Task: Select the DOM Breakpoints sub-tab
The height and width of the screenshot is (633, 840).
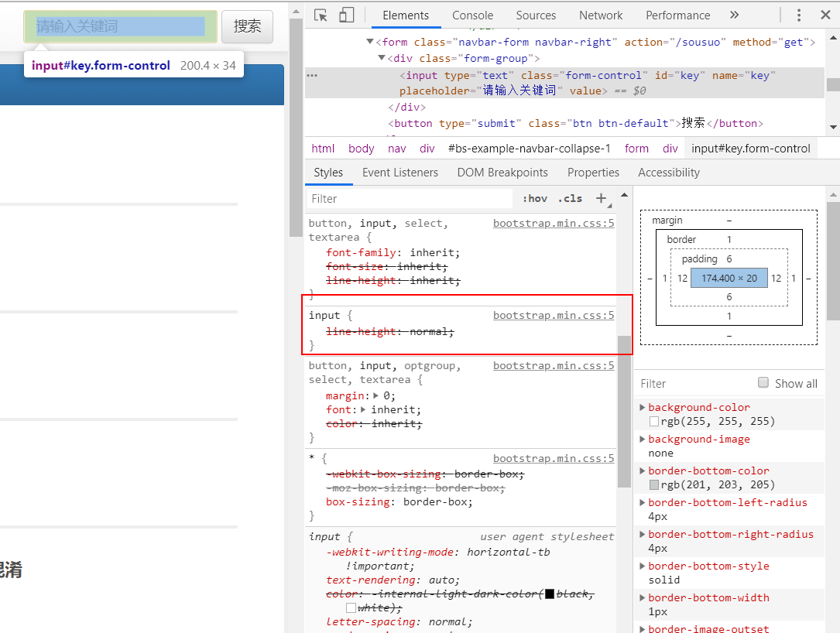Action: (x=502, y=173)
